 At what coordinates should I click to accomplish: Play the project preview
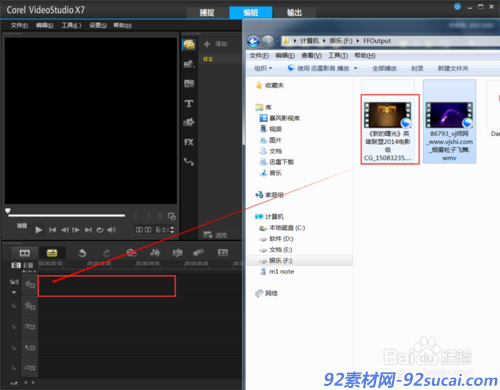[x=39, y=230]
